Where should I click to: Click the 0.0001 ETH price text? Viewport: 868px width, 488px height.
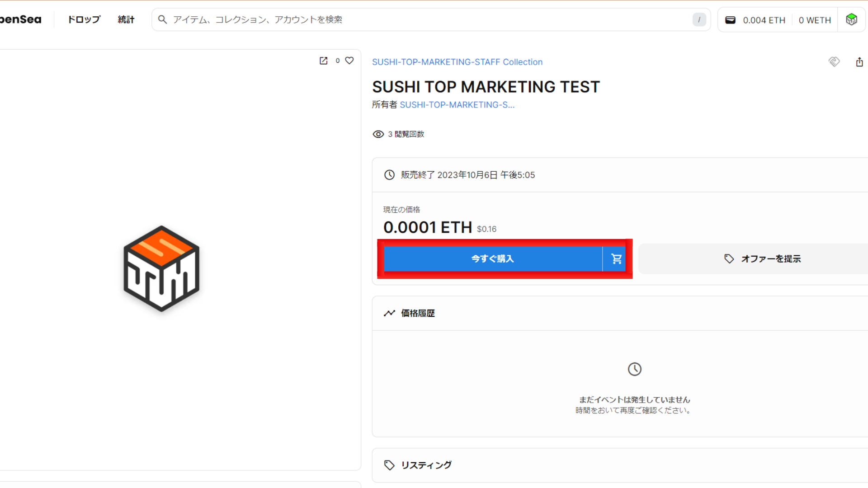click(428, 227)
